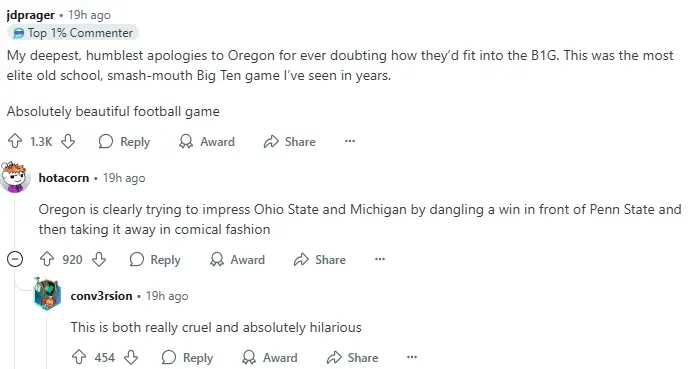The width and height of the screenshot is (689, 369).
Task: Visit jdprager's user profile link
Action: pyautogui.click(x=31, y=15)
